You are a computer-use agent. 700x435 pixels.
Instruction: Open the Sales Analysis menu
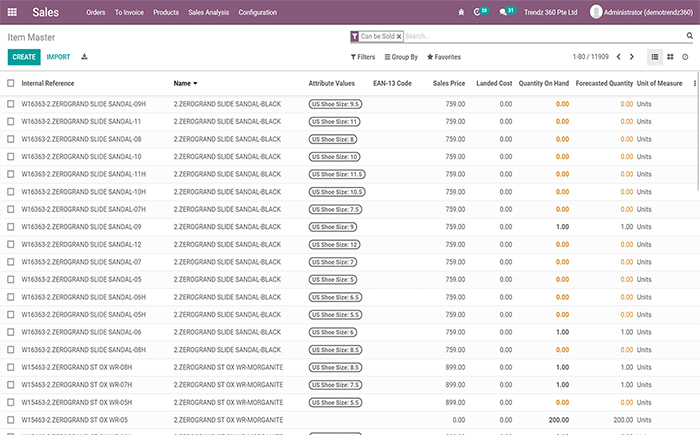click(208, 12)
